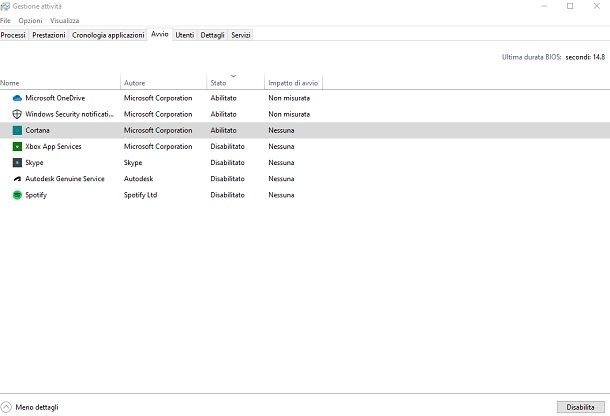Select the Avvio tab

tap(160, 34)
